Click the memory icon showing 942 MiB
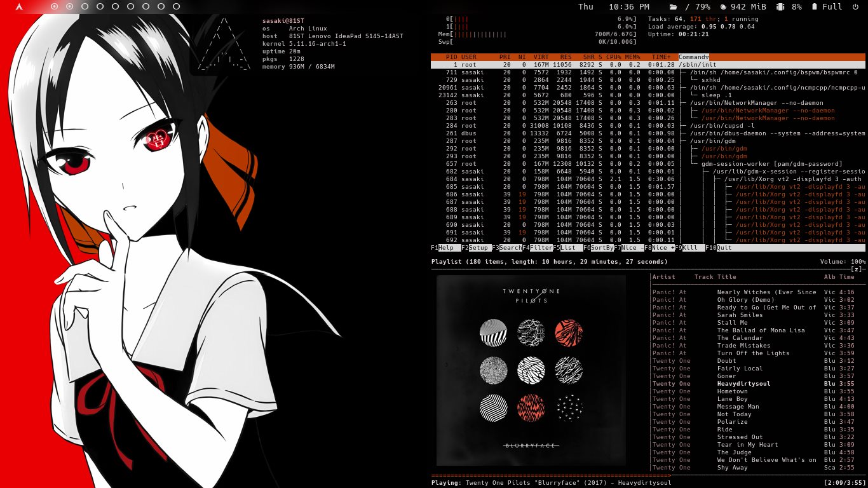Image resolution: width=868 pixels, height=488 pixels. tap(722, 7)
